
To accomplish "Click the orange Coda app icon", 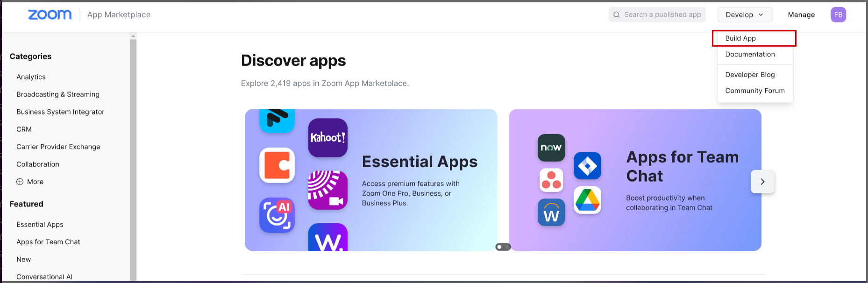I will tap(277, 165).
